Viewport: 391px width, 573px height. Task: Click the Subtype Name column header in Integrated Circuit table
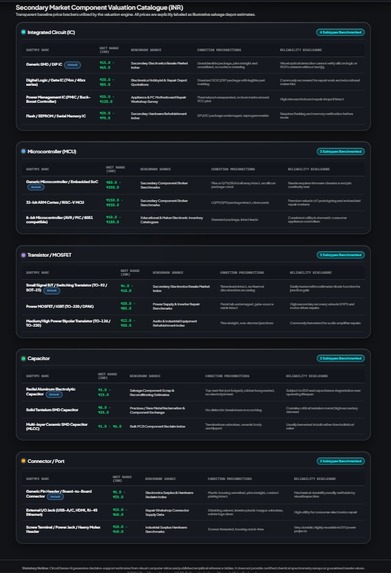pyautogui.click(x=37, y=50)
